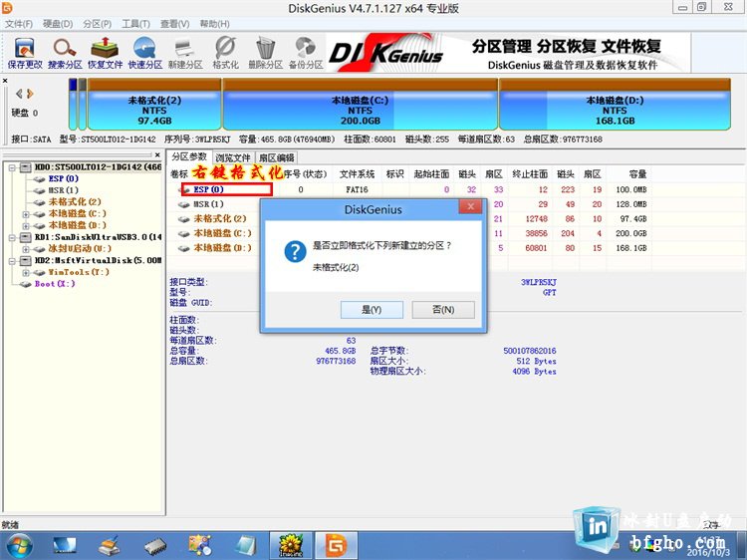Expand 冰封U启动(U:) in the disk tree
This screenshot has height=560, width=747.
(26, 249)
